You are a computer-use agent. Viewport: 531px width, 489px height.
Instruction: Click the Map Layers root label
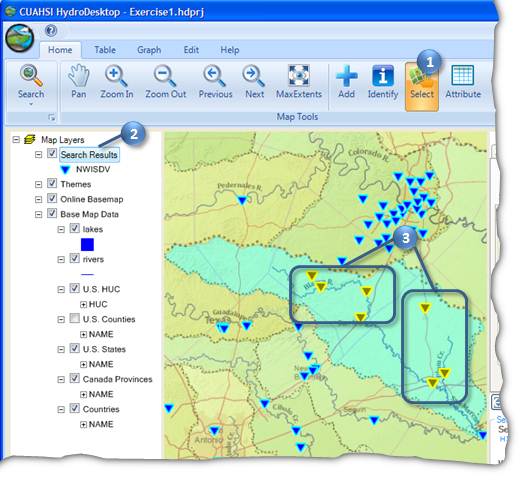click(63, 140)
